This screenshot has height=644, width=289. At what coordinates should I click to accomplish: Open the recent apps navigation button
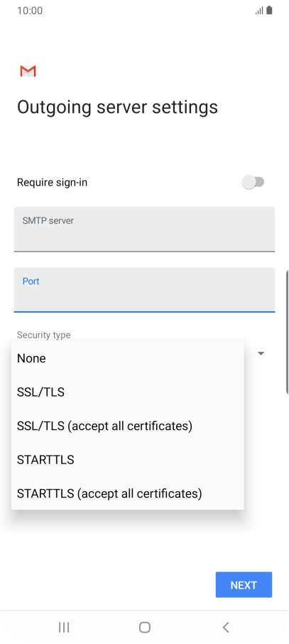[x=64, y=627]
